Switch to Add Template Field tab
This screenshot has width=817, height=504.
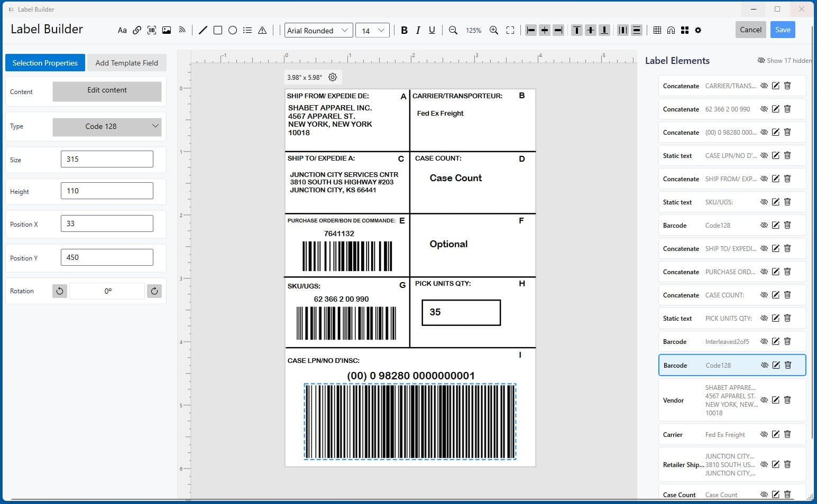pyautogui.click(x=126, y=63)
